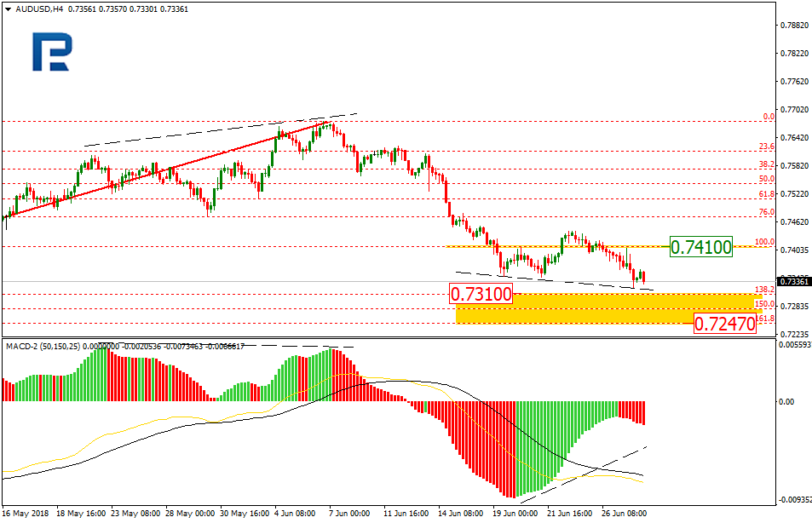Click the 50.0 Fibonacci level label
Image resolution: width=812 pixels, height=523 pixels.
coord(766,179)
